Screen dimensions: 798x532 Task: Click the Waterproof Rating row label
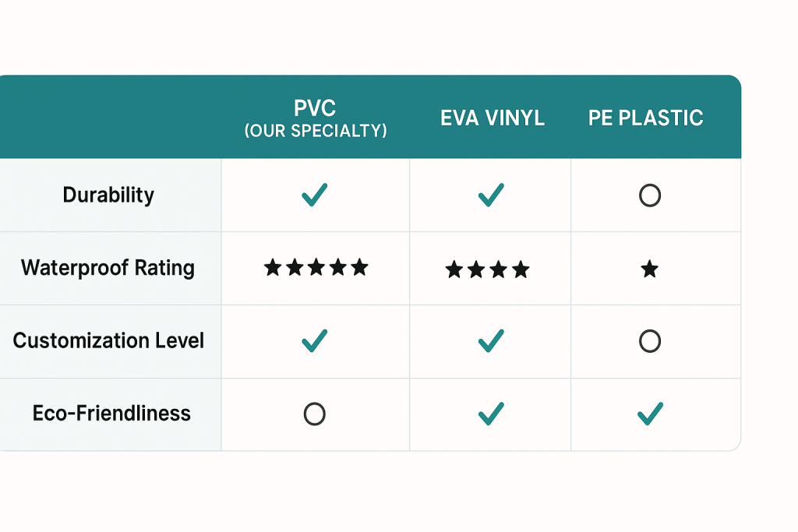(108, 268)
